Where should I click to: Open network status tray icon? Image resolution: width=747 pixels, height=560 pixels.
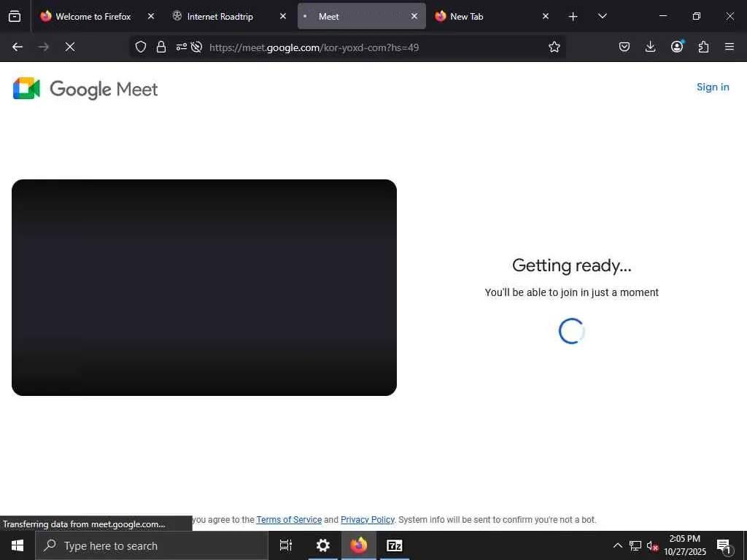[x=635, y=545]
